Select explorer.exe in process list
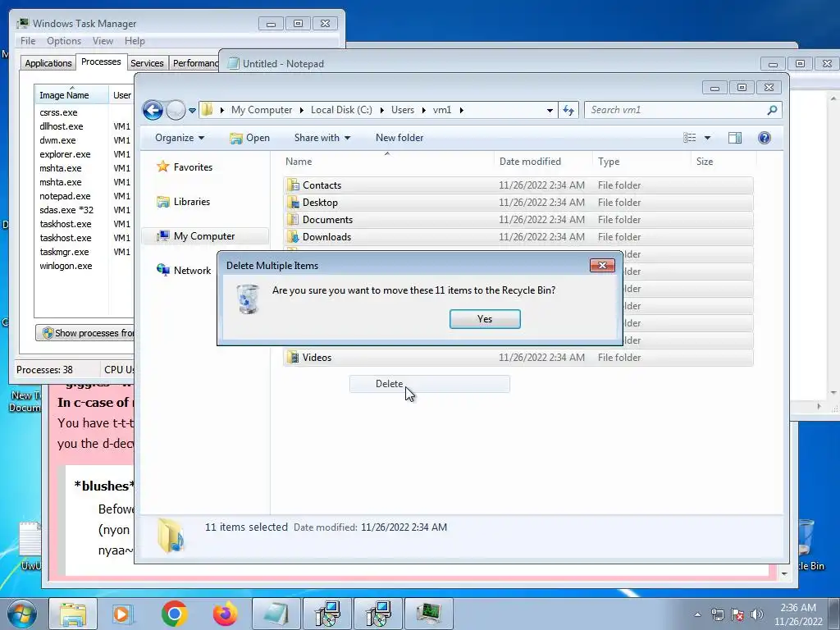This screenshot has height=630, width=840. click(65, 154)
